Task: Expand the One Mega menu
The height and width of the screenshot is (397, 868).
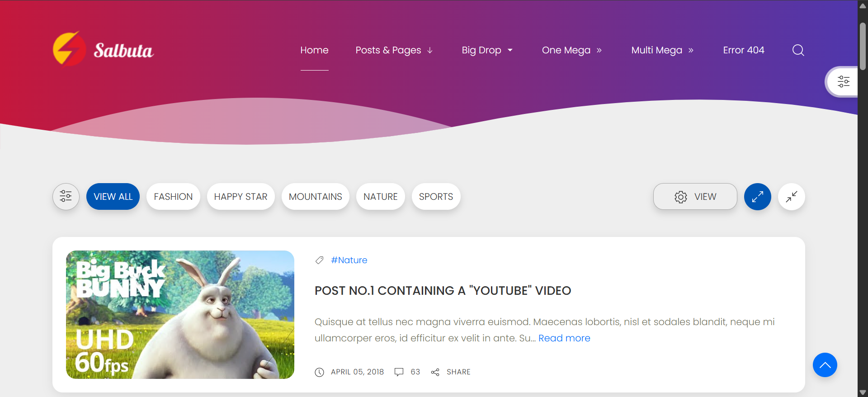Action: 572,50
